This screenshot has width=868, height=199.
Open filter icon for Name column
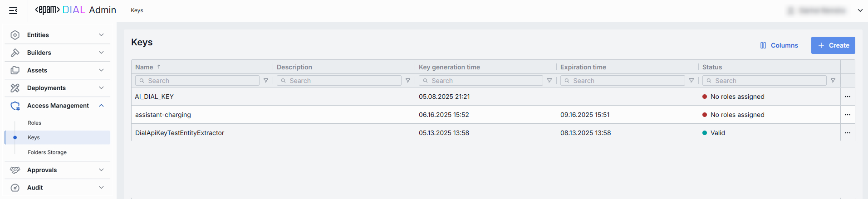(266, 81)
